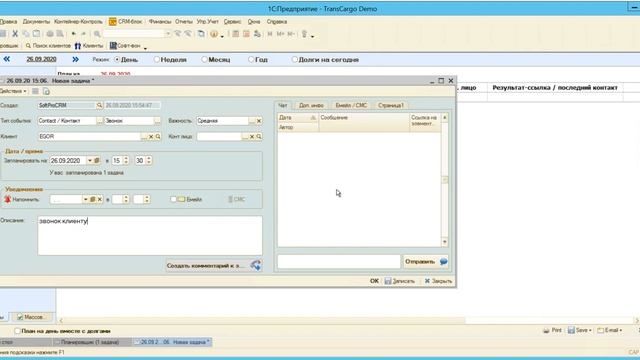The width and height of the screenshot is (640, 360).
Task: Click the Copy icon in the main toolbar
Action: click(x=26, y=34)
